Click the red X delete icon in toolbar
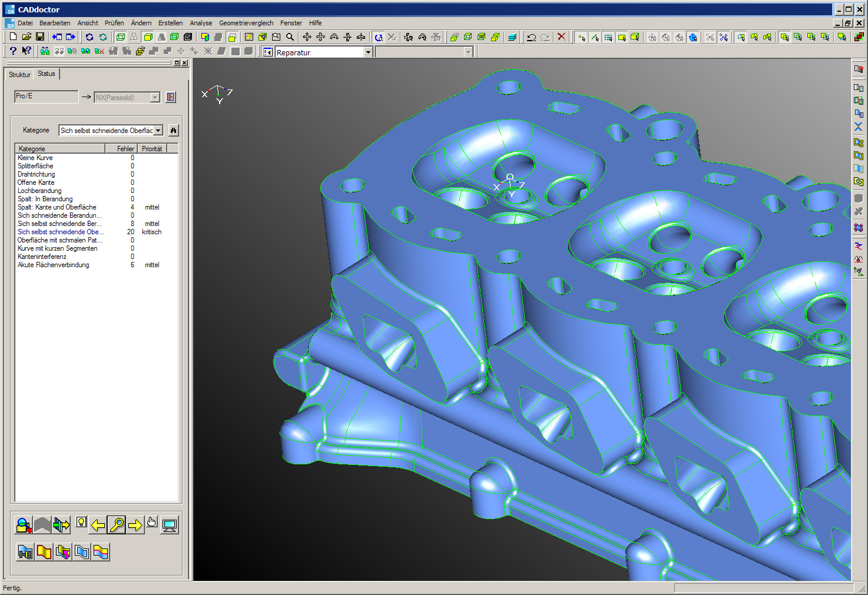 coord(561,37)
